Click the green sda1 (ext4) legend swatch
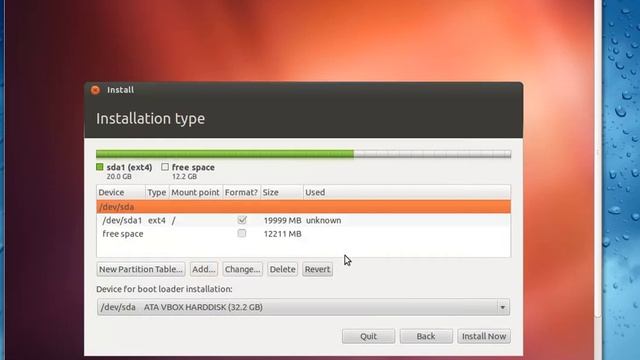Viewport: 640px width, 360px height. [x=100, y=167]
